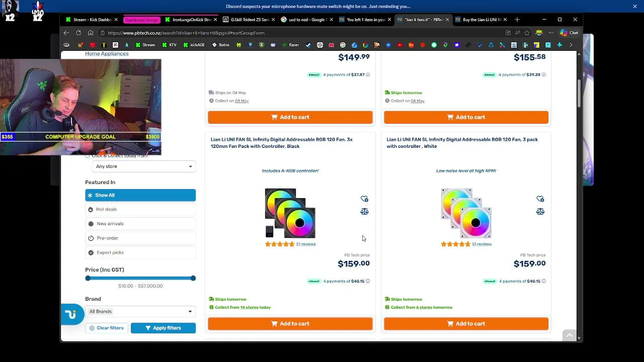Bookmark this page with the star icon
The image size is (644, 362).
[527, 33]
